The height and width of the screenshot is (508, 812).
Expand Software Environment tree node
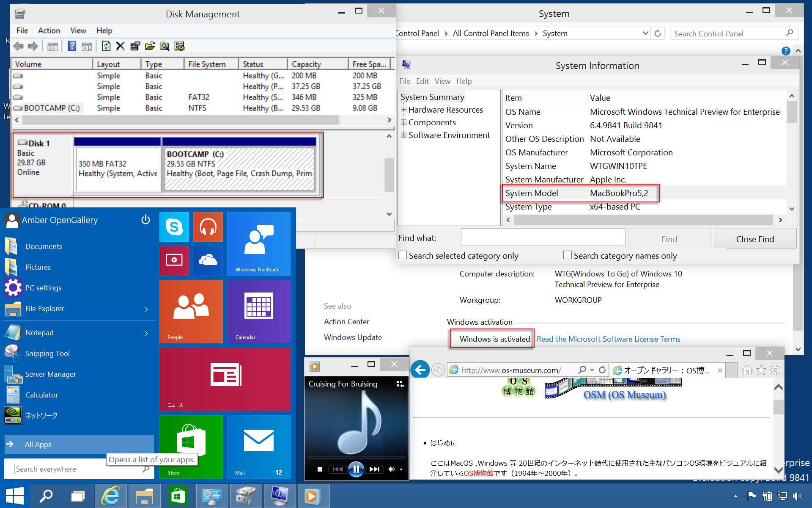403,135
